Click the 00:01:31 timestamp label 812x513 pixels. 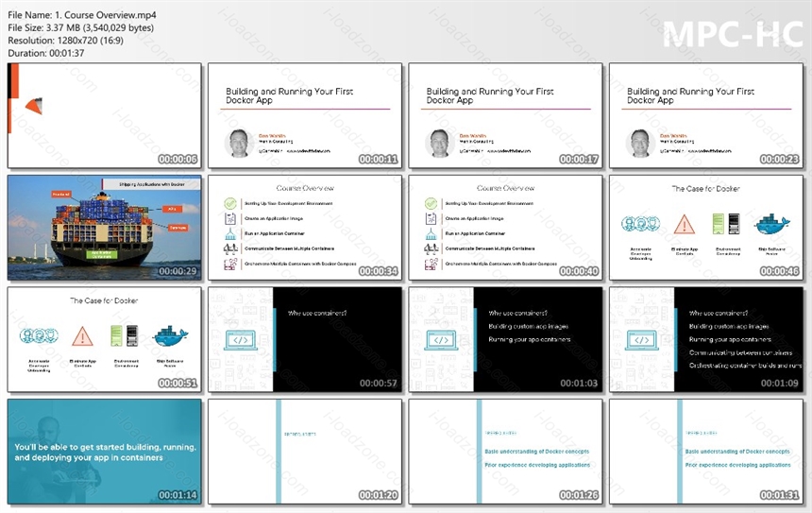(779, 495)
